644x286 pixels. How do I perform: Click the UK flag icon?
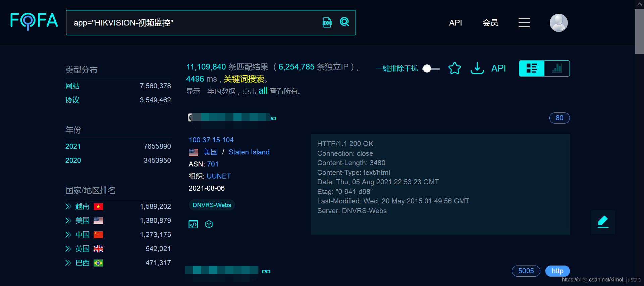point(98,249)
